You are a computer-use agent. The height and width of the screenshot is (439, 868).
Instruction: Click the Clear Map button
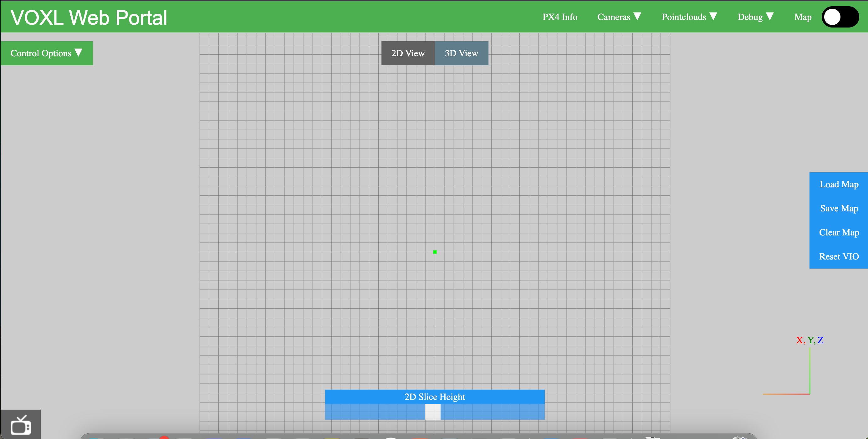[x=839, y=233]
